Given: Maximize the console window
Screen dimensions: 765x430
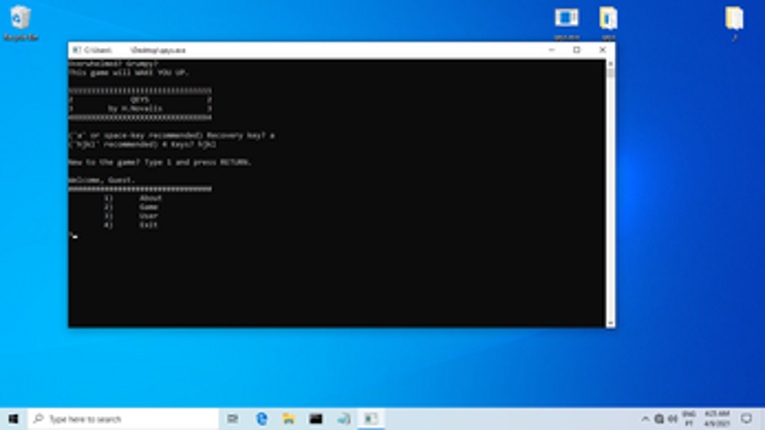Looking at the screenshot, I should [x=577, y=50].
